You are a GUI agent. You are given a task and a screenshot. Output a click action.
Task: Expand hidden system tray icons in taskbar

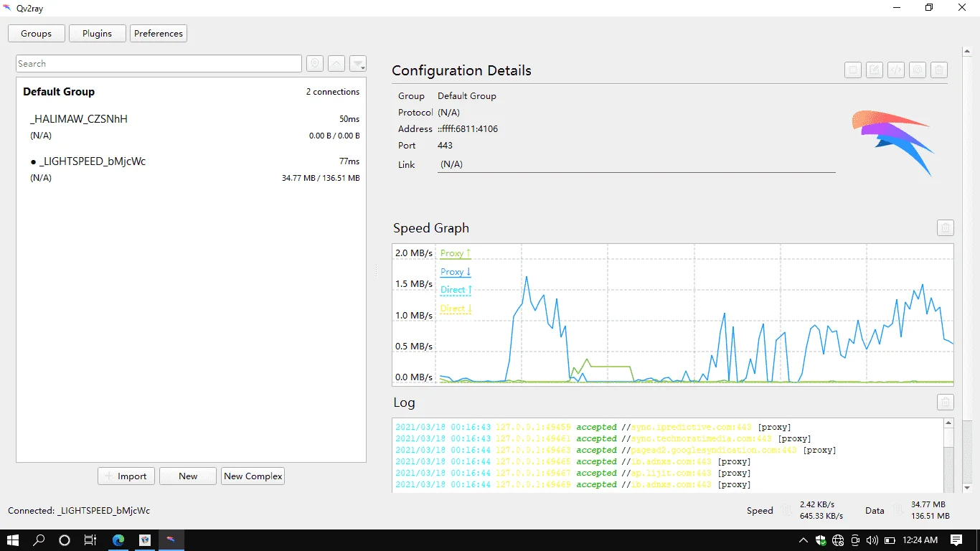(x=804, y=540)
